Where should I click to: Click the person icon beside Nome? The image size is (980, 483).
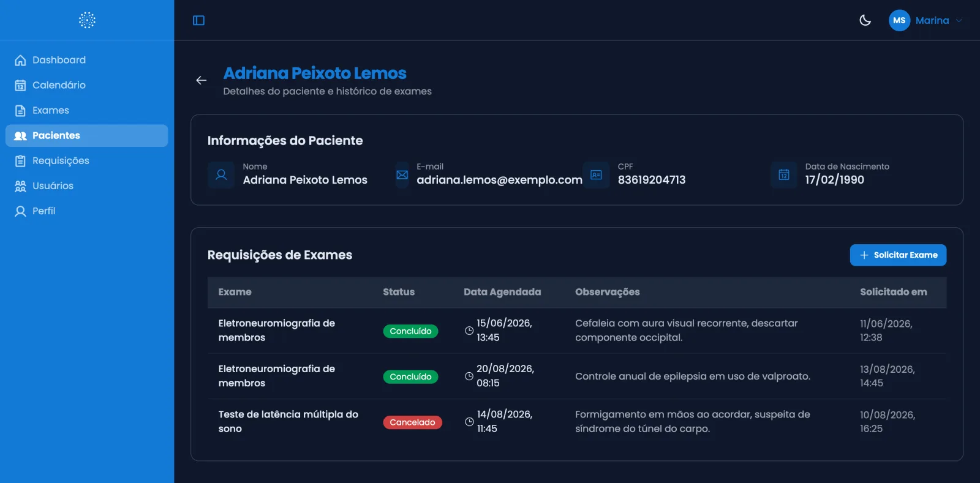tap(221, 174)
